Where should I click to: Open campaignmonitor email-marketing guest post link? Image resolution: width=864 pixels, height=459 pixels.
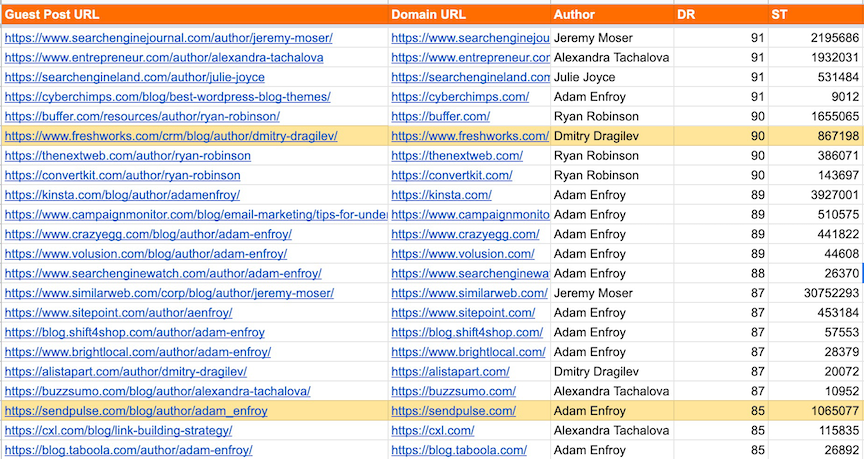[196, 215]
